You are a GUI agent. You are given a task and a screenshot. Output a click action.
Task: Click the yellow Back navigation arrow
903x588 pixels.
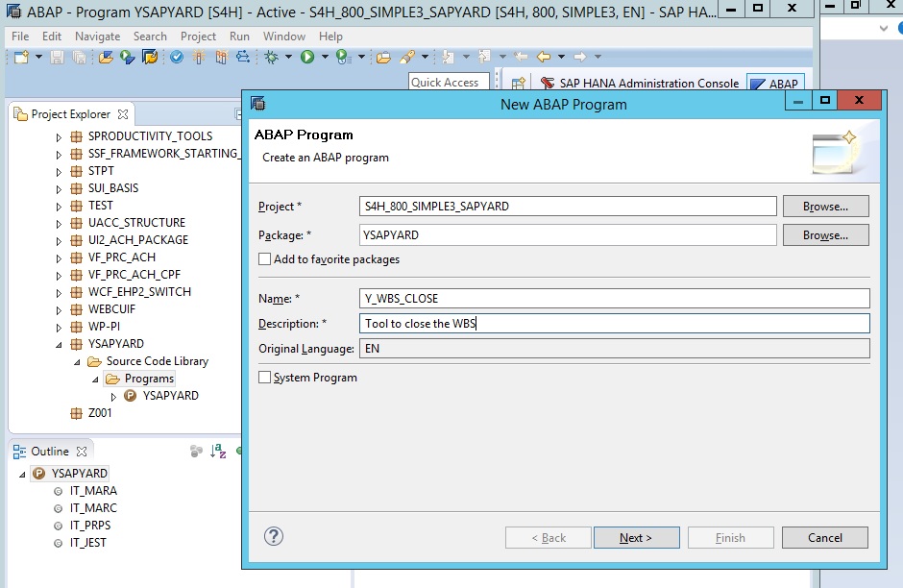point(543,57)
